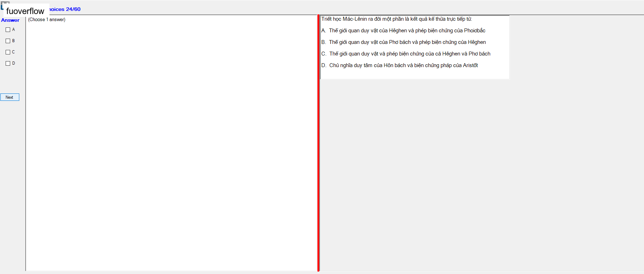Check answer box C

click(8, 52)
